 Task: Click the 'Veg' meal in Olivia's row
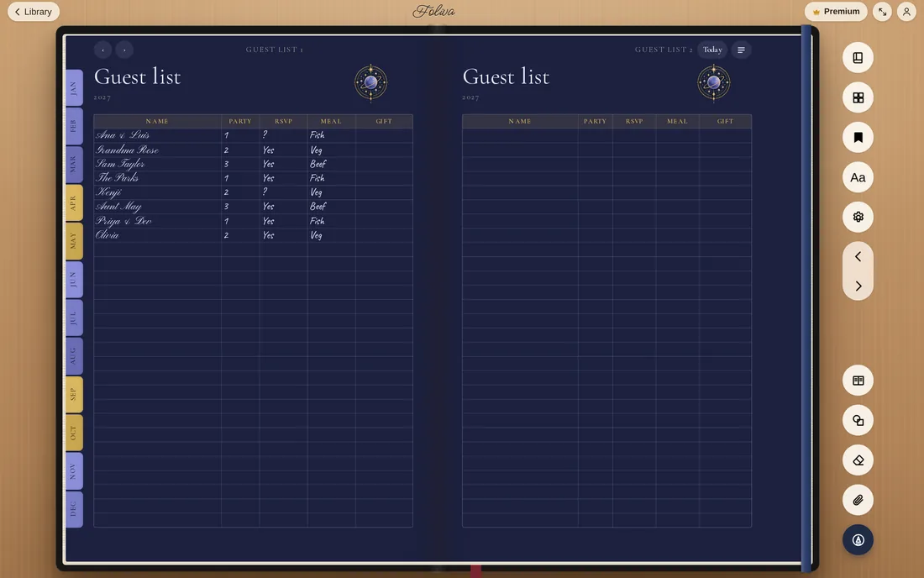pyautogui.click(x=316, y=235)
